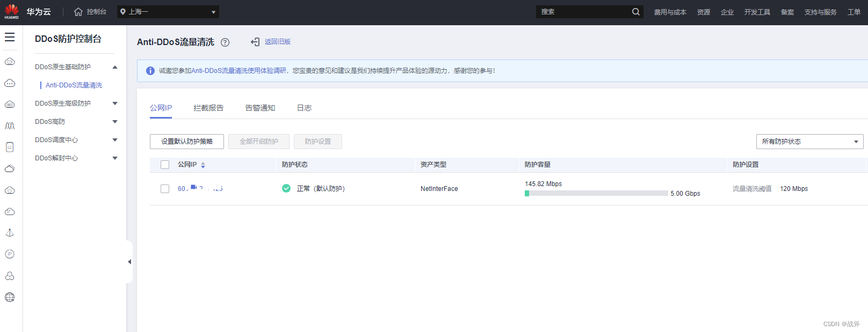Click the globe icon at sidebar bottom
The height and width of the screenshot is (332, 868).
10,297
